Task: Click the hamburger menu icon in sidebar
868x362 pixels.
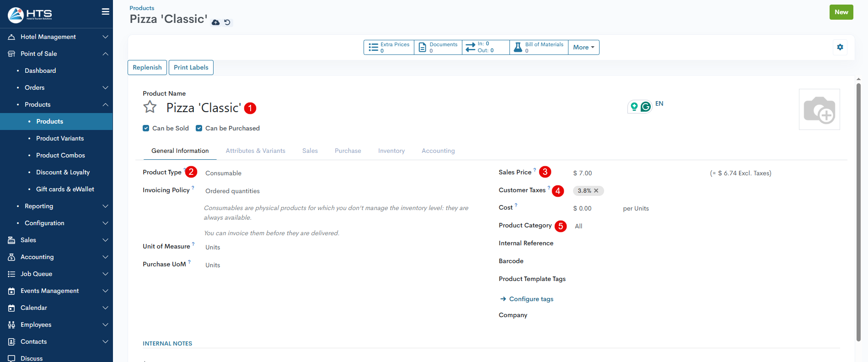Action: point(105,12)
